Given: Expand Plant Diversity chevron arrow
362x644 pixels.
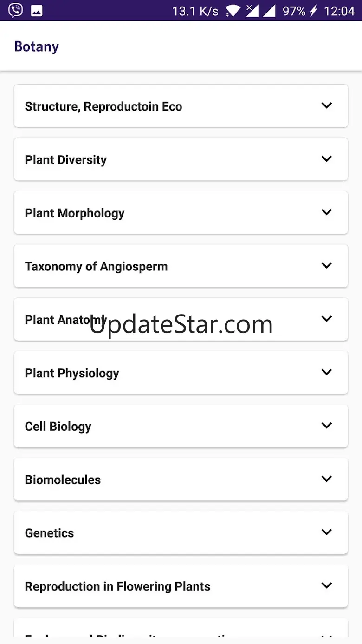Looking at the screenshot, I should 327,159.
